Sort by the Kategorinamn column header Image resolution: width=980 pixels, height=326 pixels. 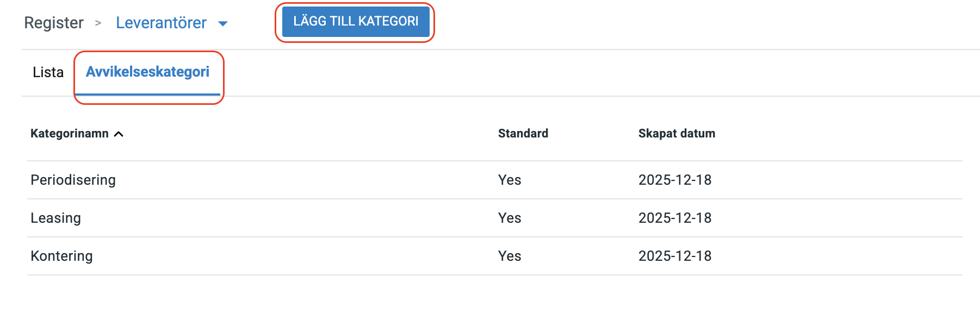(70, 134)
